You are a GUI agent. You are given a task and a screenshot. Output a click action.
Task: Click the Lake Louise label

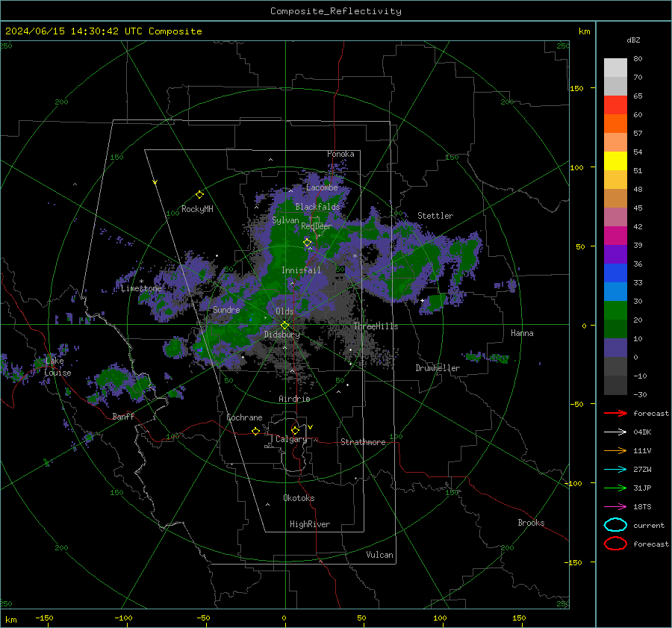point(57,367)
